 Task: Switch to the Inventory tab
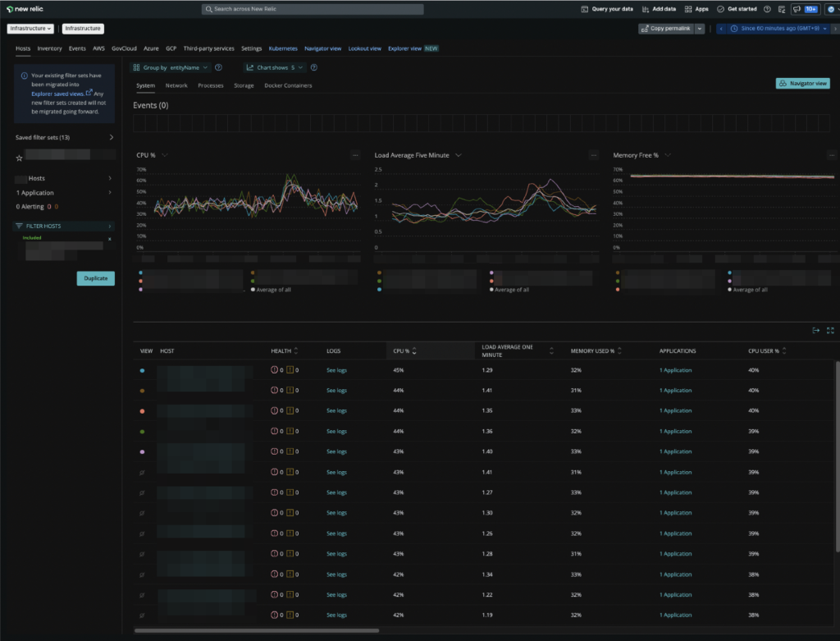[49, 48]
